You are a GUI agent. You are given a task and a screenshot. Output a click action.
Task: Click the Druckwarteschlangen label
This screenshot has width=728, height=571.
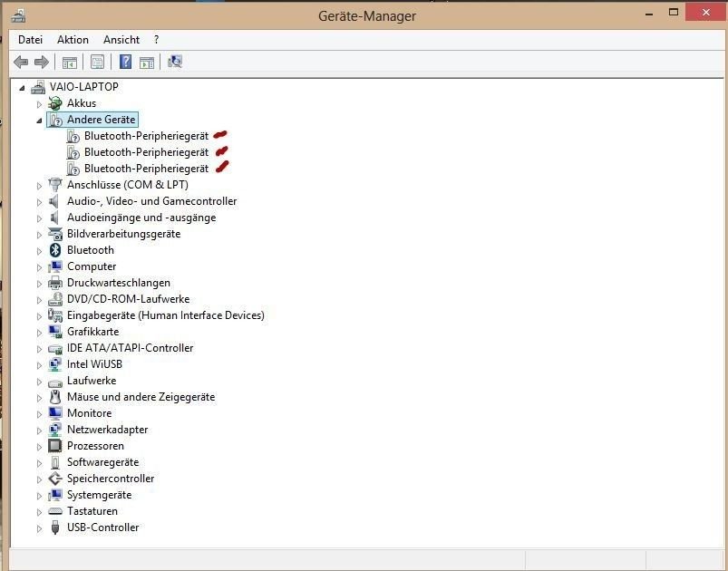coord(119,283)
